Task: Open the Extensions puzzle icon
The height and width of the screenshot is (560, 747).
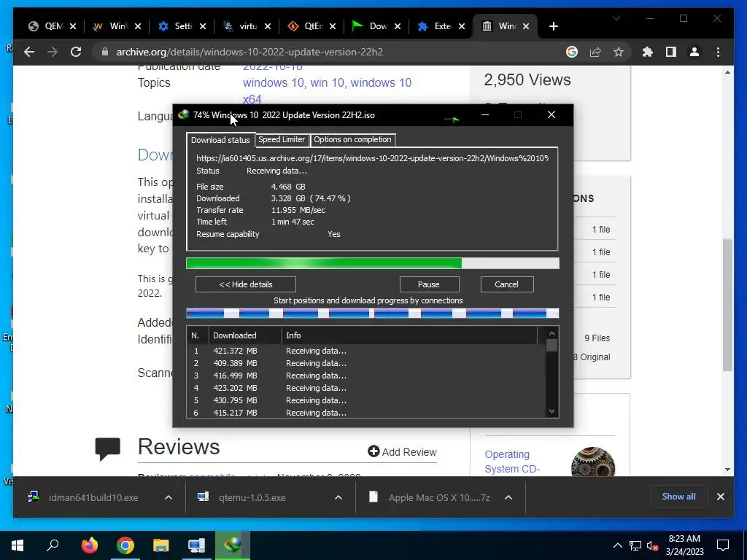Action: tap(648, 52)
